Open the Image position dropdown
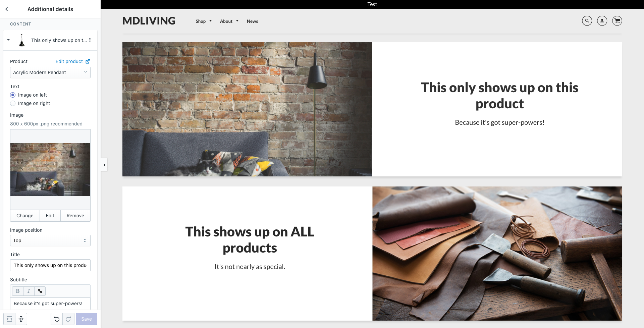This screenshot has width=644, height=328. (50, 240)
